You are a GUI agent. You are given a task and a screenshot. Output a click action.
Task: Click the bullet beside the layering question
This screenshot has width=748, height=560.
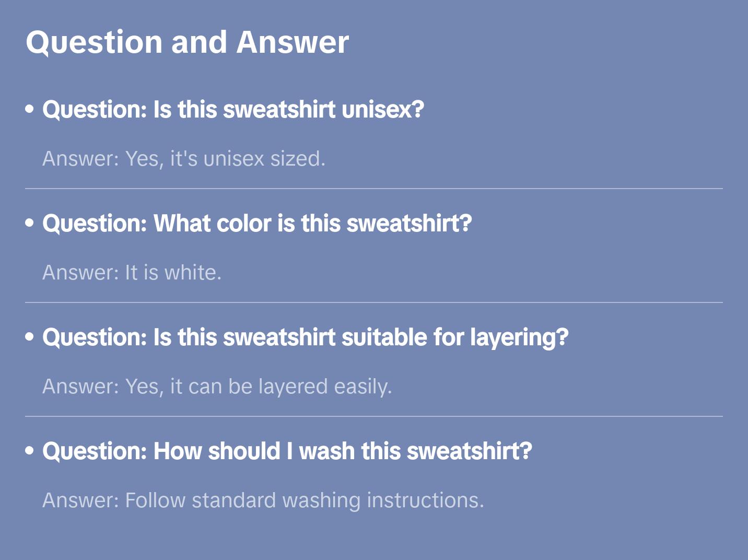point(30,337)
